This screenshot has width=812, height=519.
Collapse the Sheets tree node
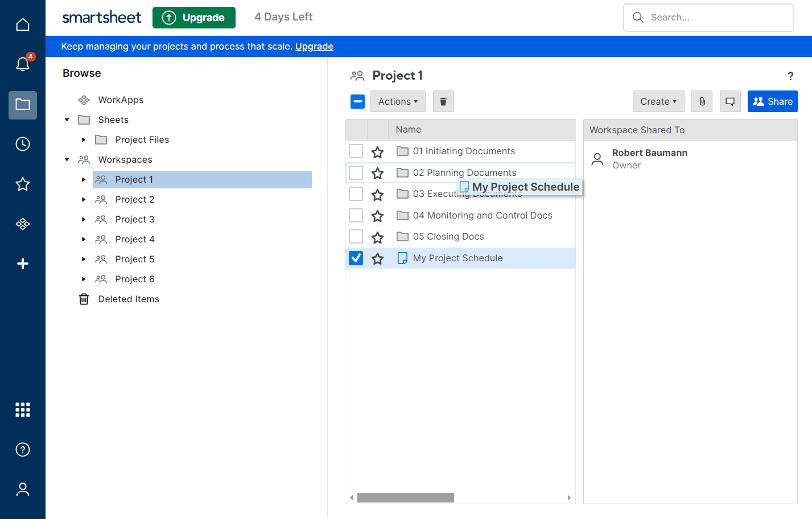tap(67, 120)
